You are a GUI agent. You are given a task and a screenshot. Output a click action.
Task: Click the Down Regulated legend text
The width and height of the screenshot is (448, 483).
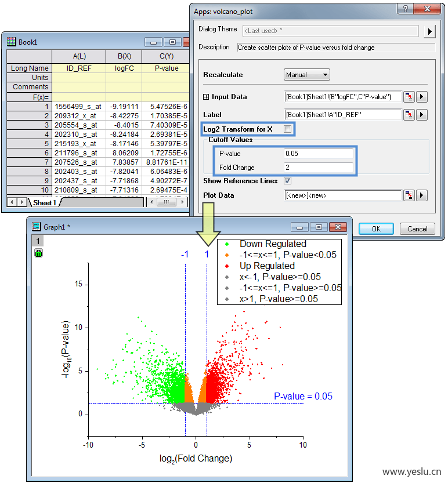pos(273,244)
